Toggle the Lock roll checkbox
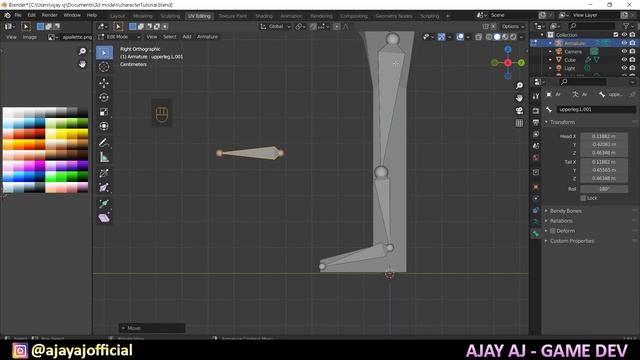This screenshot has height=360, width=640. click(583, 198)
